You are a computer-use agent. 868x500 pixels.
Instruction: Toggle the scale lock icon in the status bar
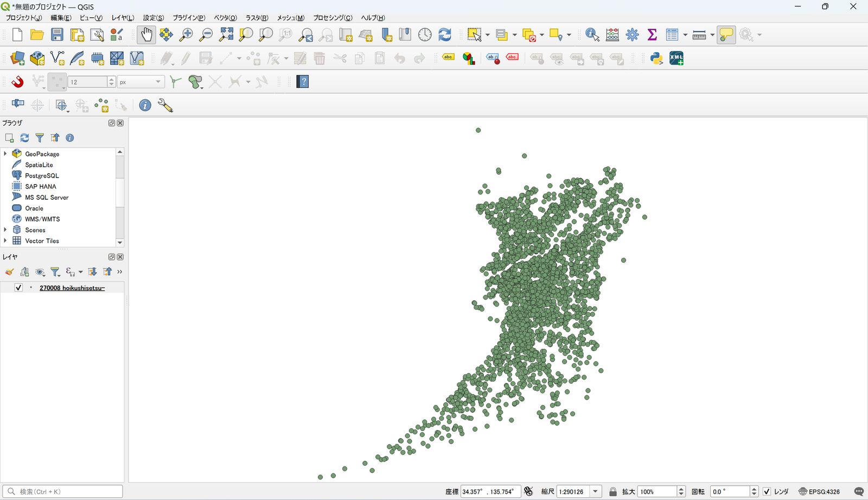[613, 491]
